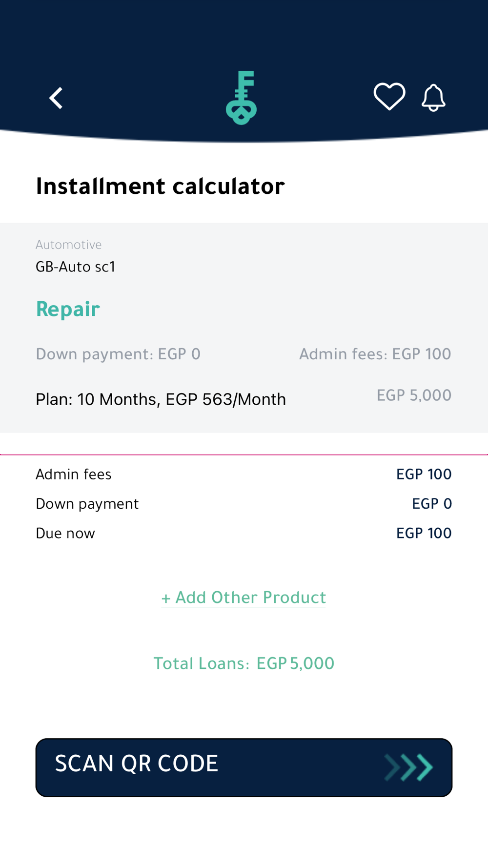488x868 pixels.
Task: Open favorites via the heart icon
Action: (x=389, y=96)
